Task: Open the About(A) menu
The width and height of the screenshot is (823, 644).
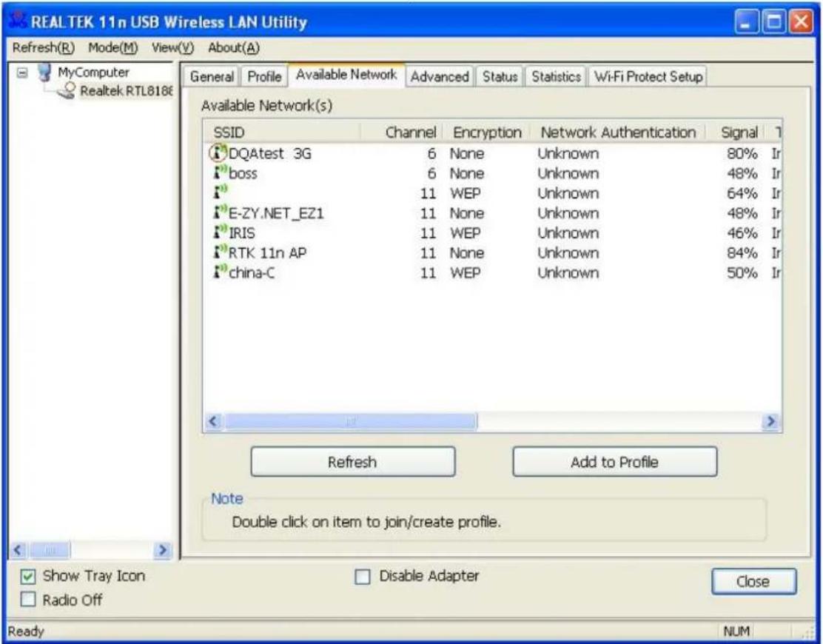Action: [x=234, y=48]
